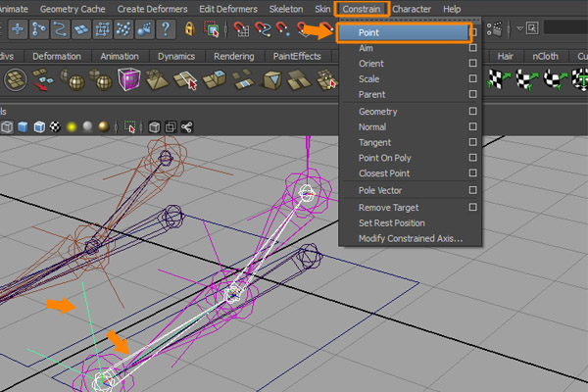Screen dimensions: 588x392
Task: Open the Pole Vector option box
Action: [x=472, y=189]
